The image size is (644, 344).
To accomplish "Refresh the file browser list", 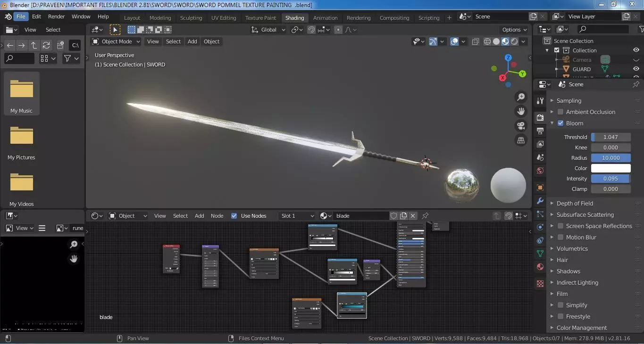I will [x=46, y=45].
